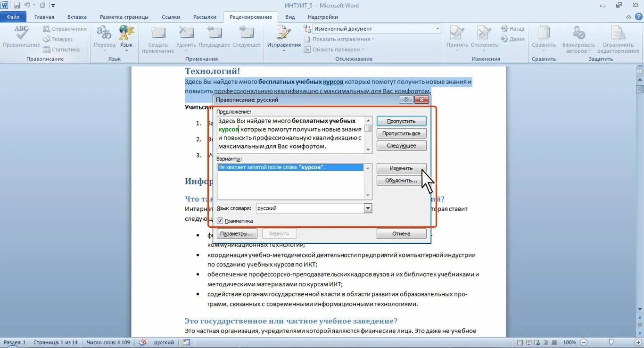Switch to Draft view icon in status bar

[554, 342]
